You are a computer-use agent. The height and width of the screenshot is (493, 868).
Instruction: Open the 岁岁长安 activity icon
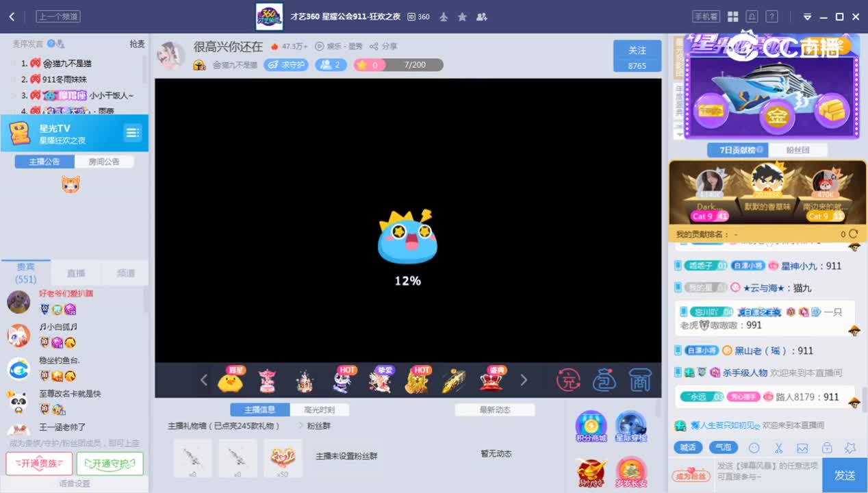[x=631, y=472]
